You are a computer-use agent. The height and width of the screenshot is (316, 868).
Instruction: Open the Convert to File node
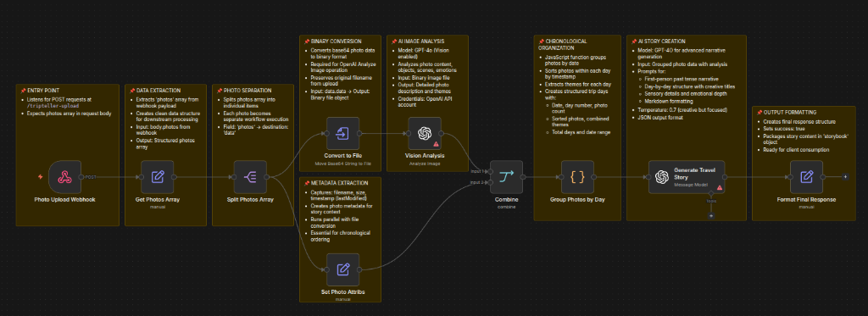point(342,133)
